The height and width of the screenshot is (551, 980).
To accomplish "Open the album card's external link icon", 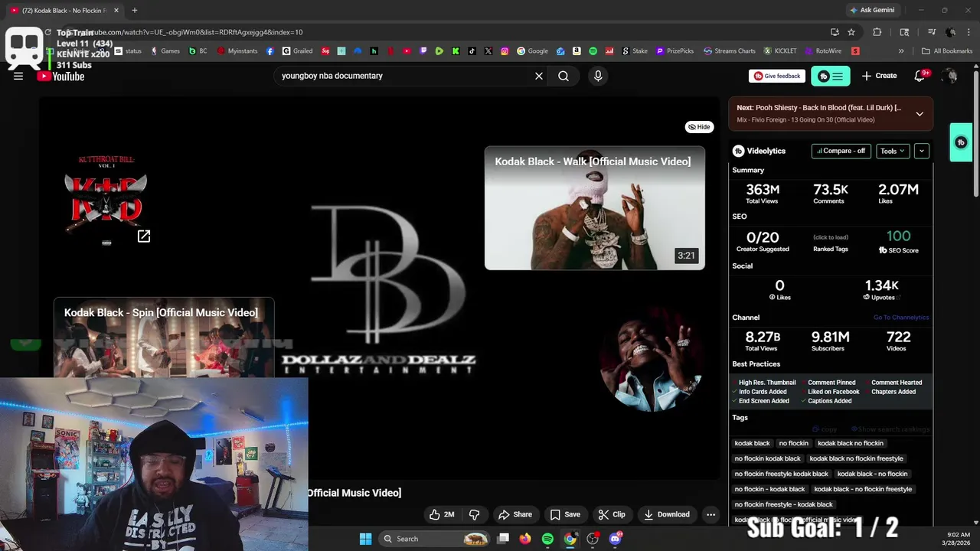I will [144, 236].
